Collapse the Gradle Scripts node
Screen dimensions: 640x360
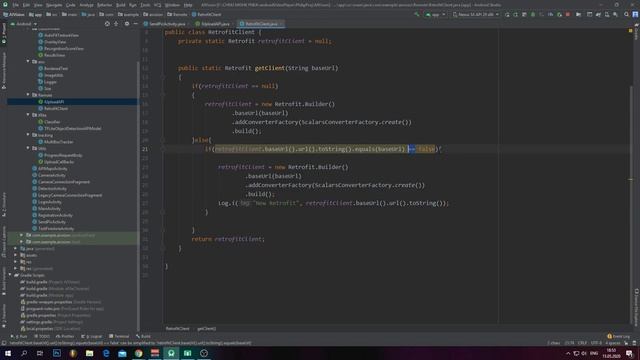pos(10,275)
